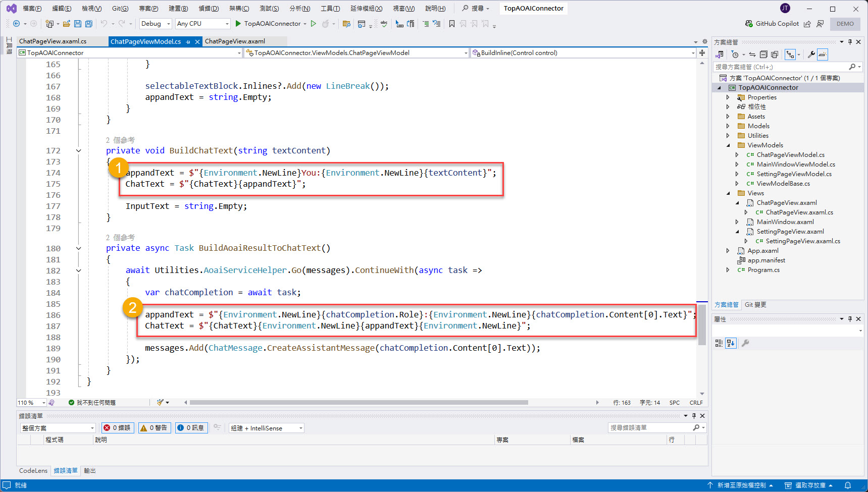
Task: Toggle a bookmark with the bookmark icon
Action: (452, 24)
